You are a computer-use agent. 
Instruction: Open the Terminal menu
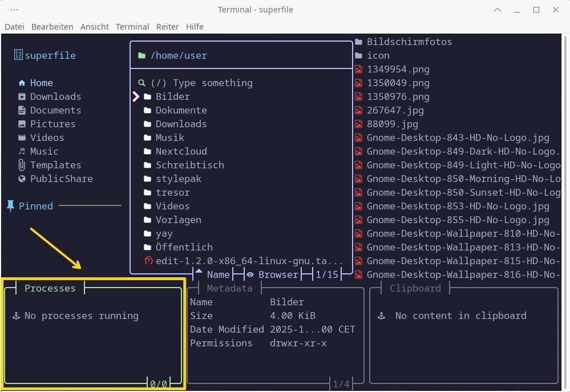pos(132,27)
